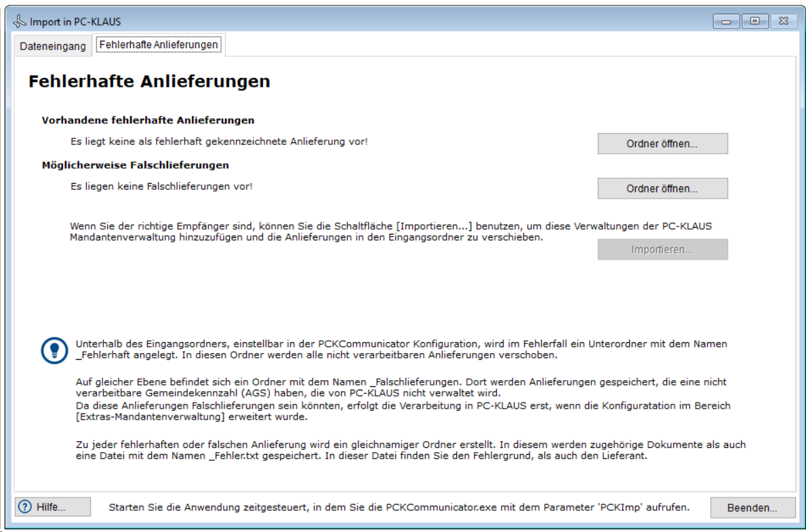
Task: Select the Fehlerhafte Anlieferungen tab
Action: tap(159, 45)
